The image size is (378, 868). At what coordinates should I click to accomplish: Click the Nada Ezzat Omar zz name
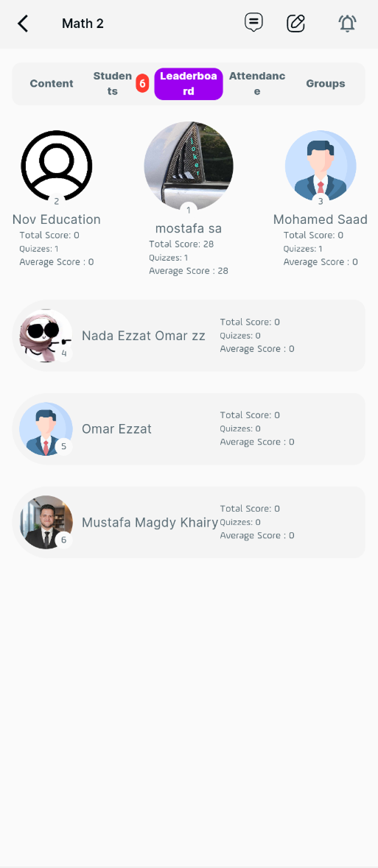click(x=144, y=336)
